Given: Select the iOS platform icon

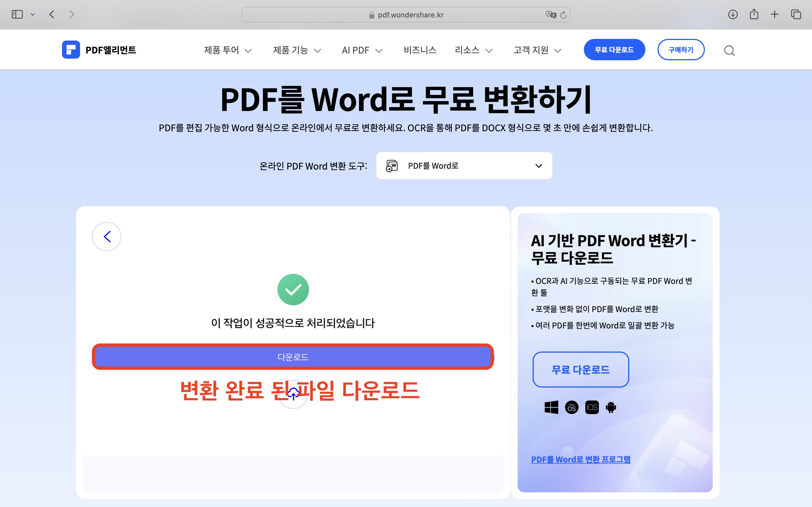Looking at the screenshot, I should coord(591,407).
